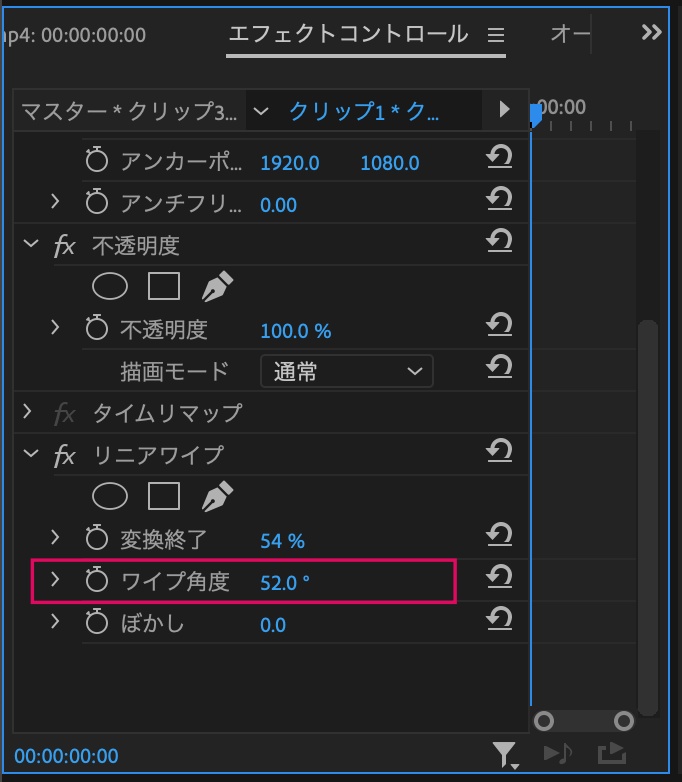Select the クリップ1 sequence clip tab
Viewport: 682px width, 782px height.
(x=364, y=111)
